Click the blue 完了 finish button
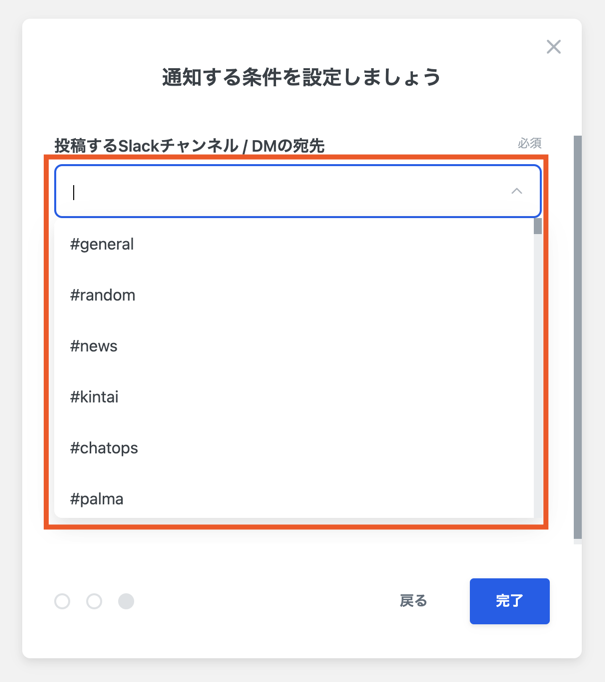Image resolution: width=605 pixels, height=682 pixels. pyautogui.click(x=509, y=601)
